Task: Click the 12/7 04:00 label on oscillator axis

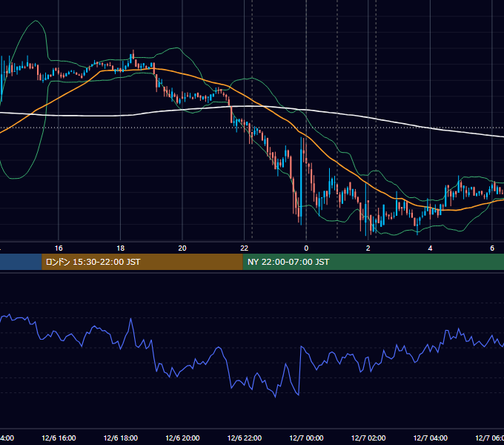Action: point(431,438)
